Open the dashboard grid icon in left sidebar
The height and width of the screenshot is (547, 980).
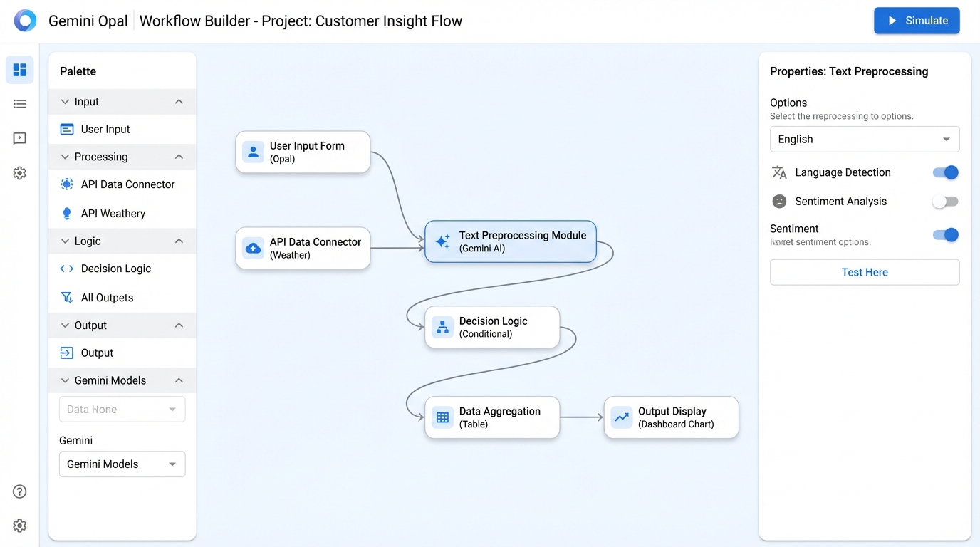coord(20,70)
